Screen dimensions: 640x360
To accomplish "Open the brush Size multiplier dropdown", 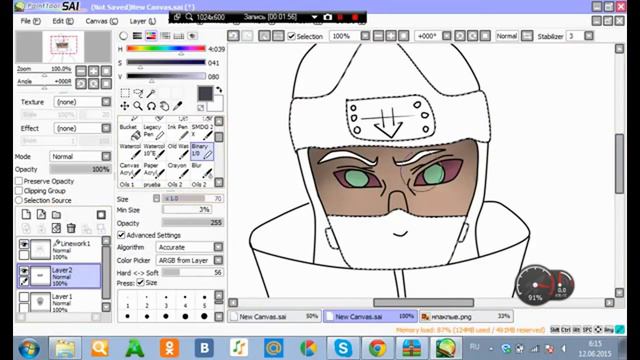I will point(156,198).
